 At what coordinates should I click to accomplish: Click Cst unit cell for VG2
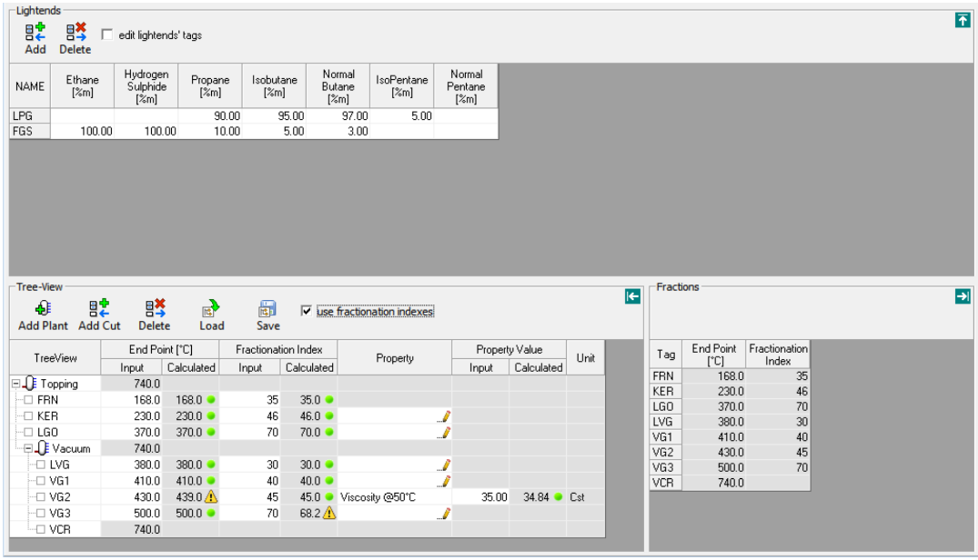pyautogui.click(x=585, y=497)
